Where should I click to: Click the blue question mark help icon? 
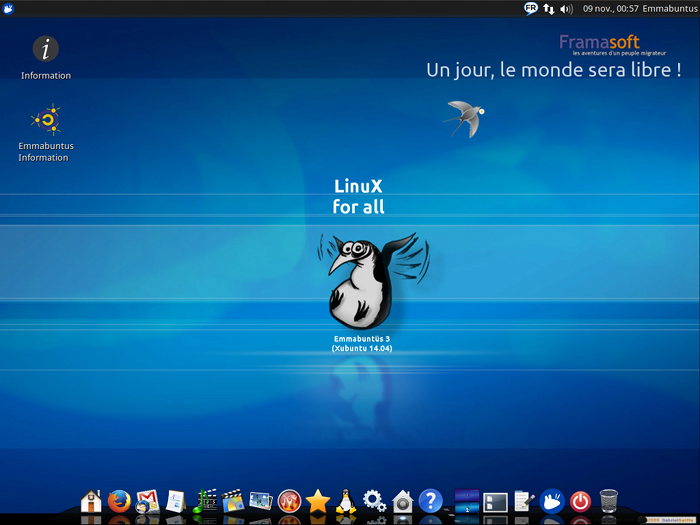click(x=431, y=500)
